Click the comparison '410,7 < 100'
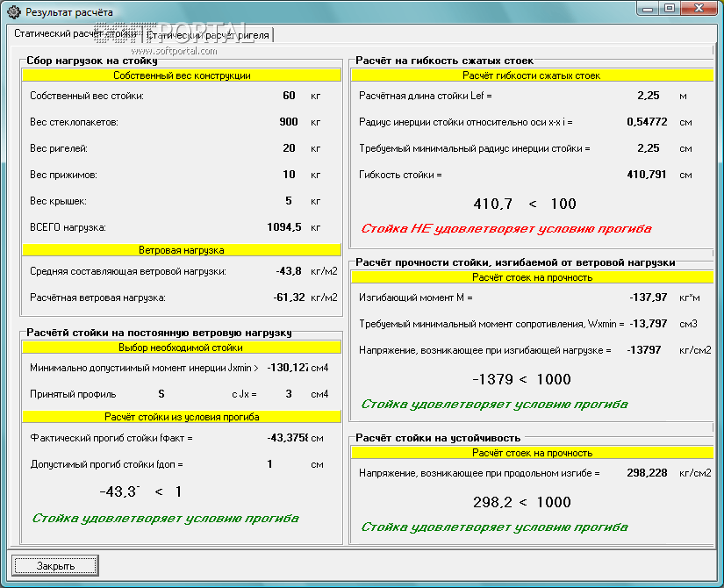Image resolution: width=724 pixels, height=588 pixels. (525, 204)
